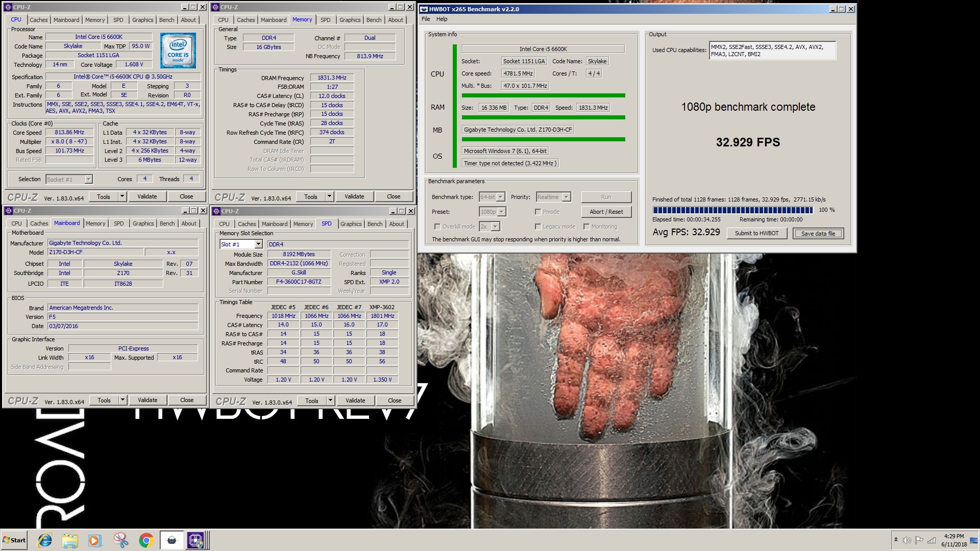Image resolution: width=980 pixels, height=551 pixels.
Task: Expand Tools arrow in SPD window
Action: pyautogui.click(x=330, y=400)
